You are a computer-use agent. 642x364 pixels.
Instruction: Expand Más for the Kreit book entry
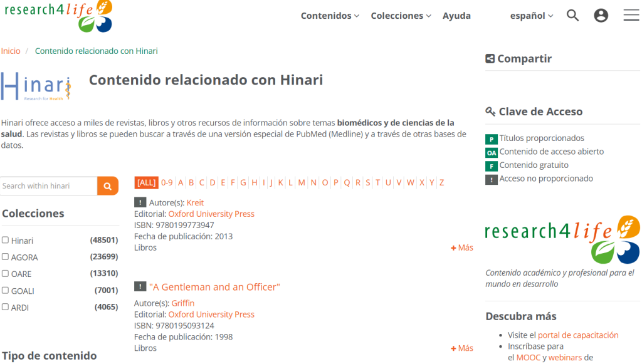(x=462, y=248)
